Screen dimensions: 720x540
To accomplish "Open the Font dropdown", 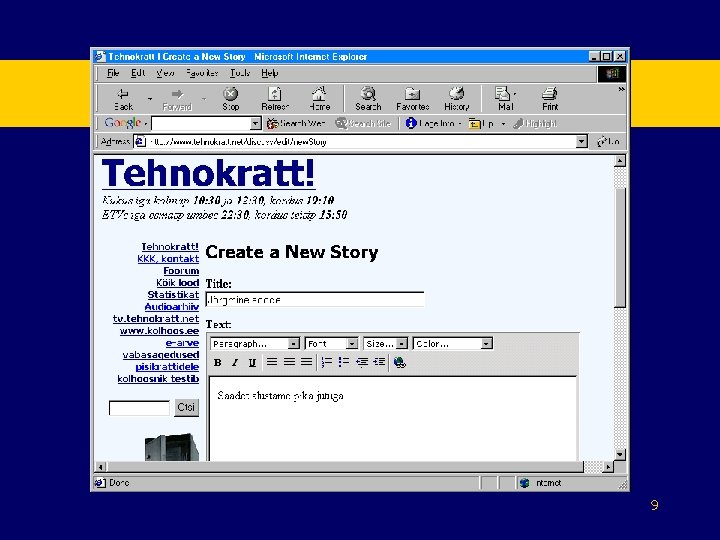I will (332, 343).
